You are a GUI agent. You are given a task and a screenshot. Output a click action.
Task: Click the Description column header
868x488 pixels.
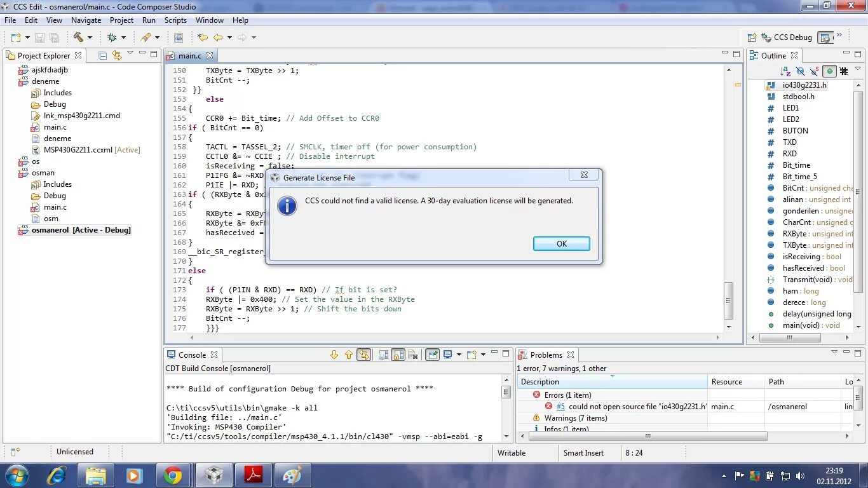pyautogui.click(x=613, y=382)
